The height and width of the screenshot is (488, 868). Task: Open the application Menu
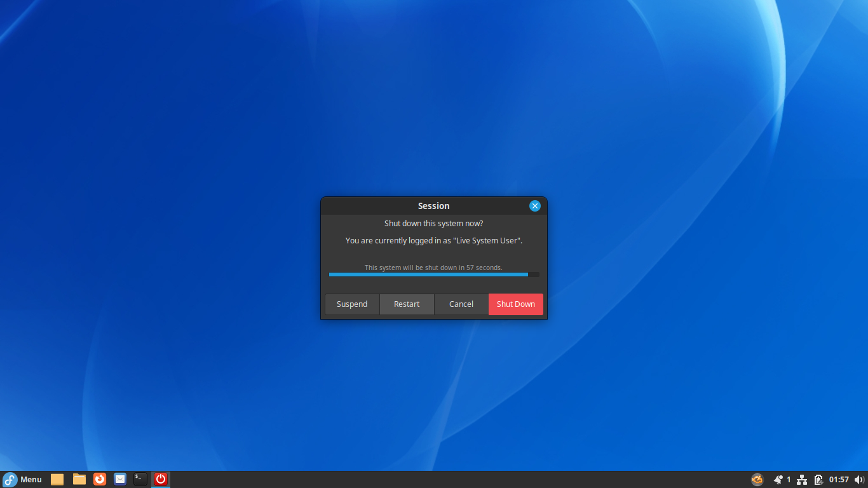pyautogui.click(x=23, y=479)
